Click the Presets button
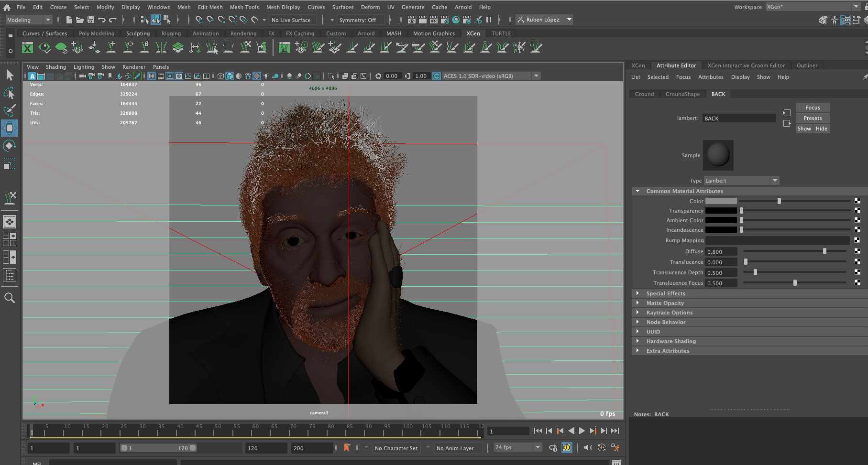Viewport: 868px width, 465px height. coord(813,118)
